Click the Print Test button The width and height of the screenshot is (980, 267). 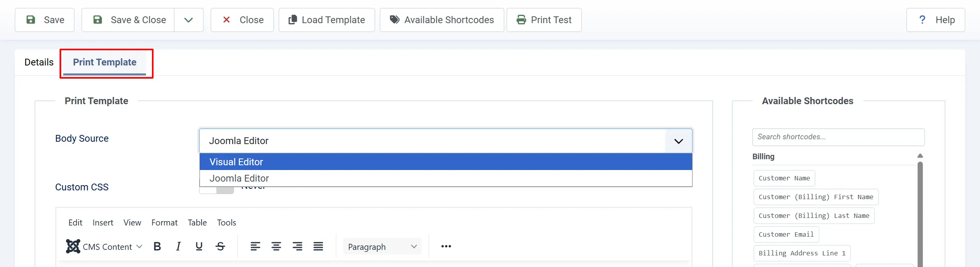point(544,20)
